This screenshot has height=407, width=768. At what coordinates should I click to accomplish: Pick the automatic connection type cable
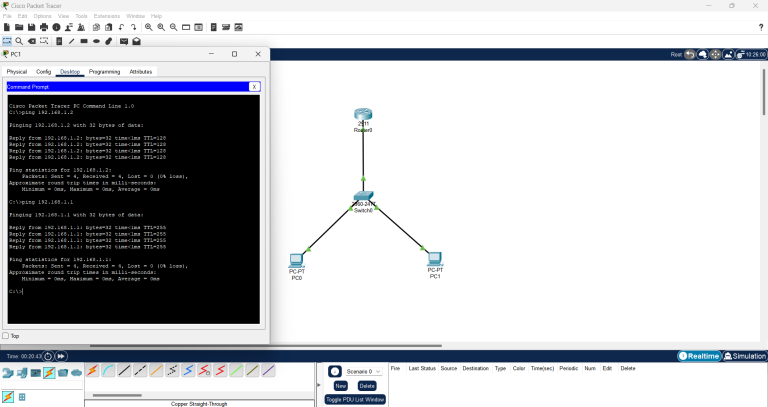click(93, 371)
